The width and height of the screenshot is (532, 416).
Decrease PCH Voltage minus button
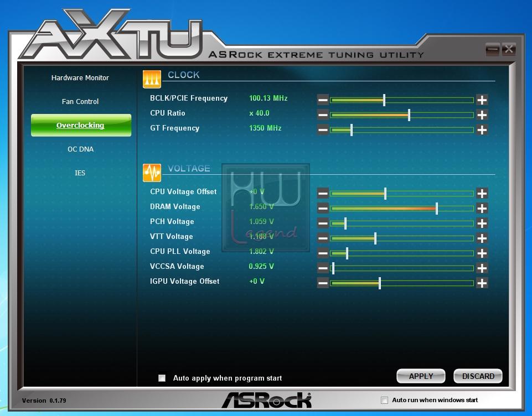coord(323,223)
